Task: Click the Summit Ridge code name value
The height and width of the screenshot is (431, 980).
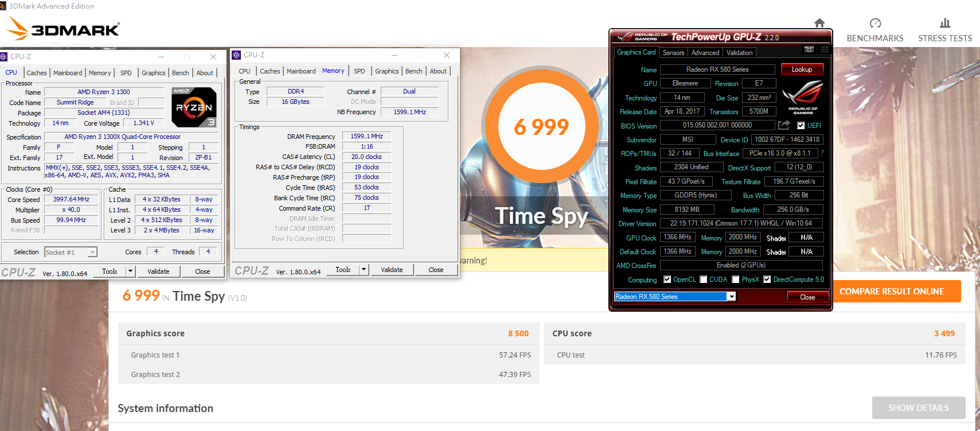Action: coord(75,102)
